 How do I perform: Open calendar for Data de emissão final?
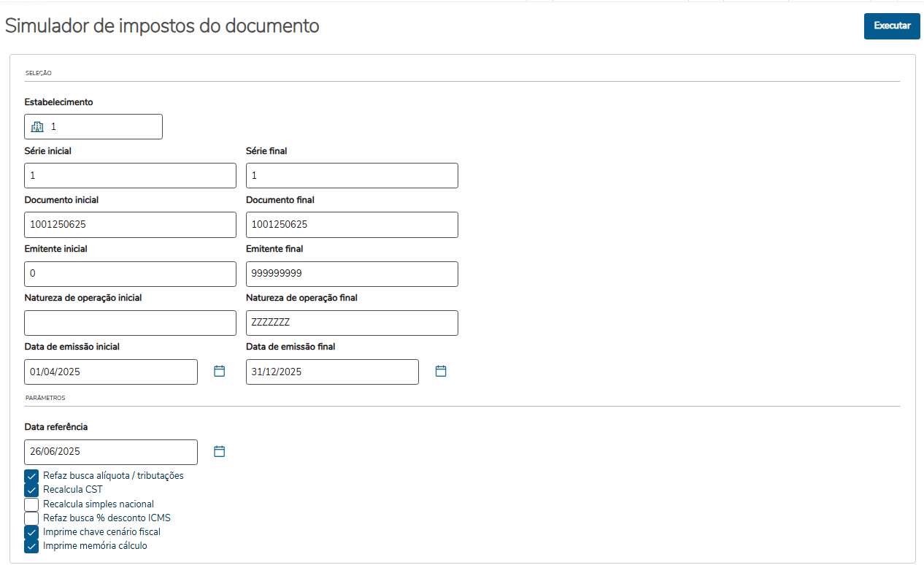click(441, 372)
